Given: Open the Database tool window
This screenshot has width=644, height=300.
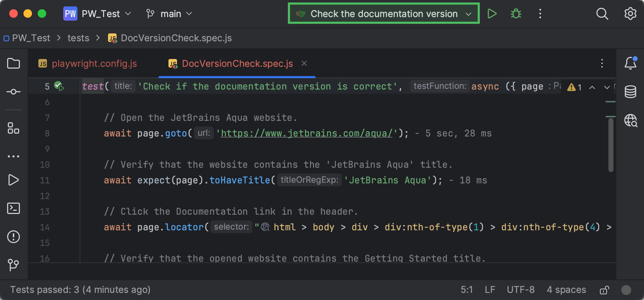Looking at the screenshot, I should [x=630, y=92].
